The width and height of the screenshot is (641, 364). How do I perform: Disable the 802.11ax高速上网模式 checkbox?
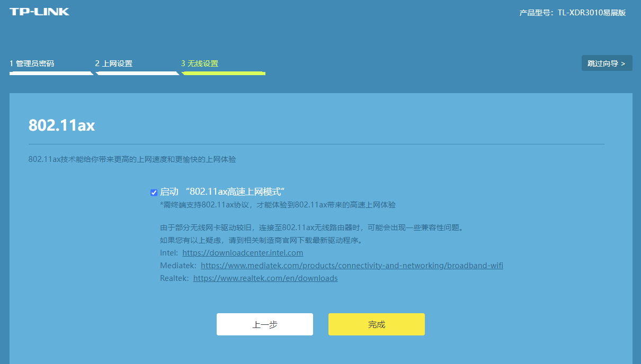click(154, 192)
